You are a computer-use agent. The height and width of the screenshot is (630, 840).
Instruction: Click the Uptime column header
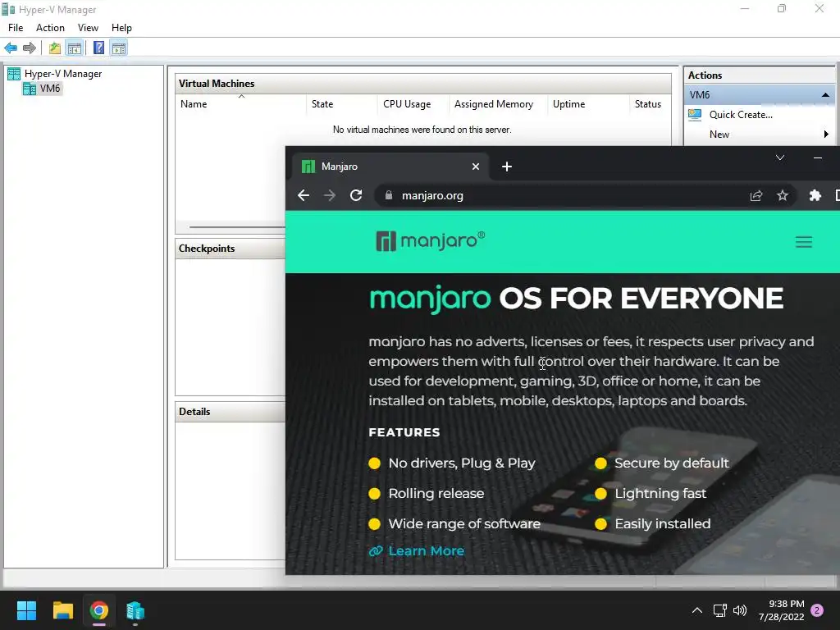tap(588, 104)
